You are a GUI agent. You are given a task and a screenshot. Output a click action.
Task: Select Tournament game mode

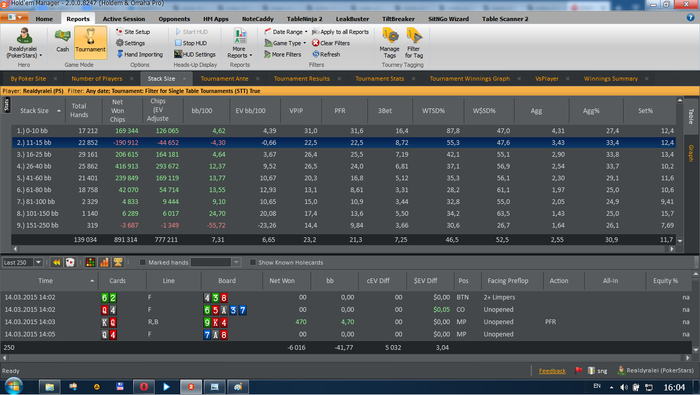click(x=91, y=42)
